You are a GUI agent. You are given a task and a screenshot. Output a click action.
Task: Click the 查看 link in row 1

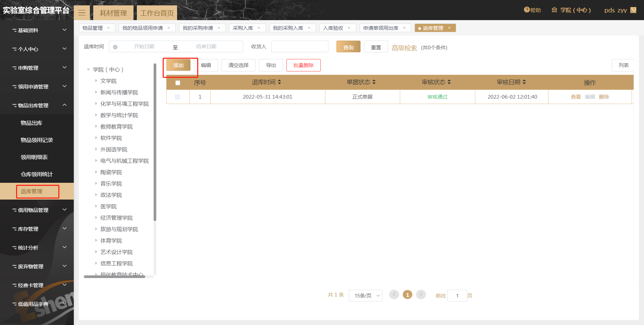[x=576, y=97]
